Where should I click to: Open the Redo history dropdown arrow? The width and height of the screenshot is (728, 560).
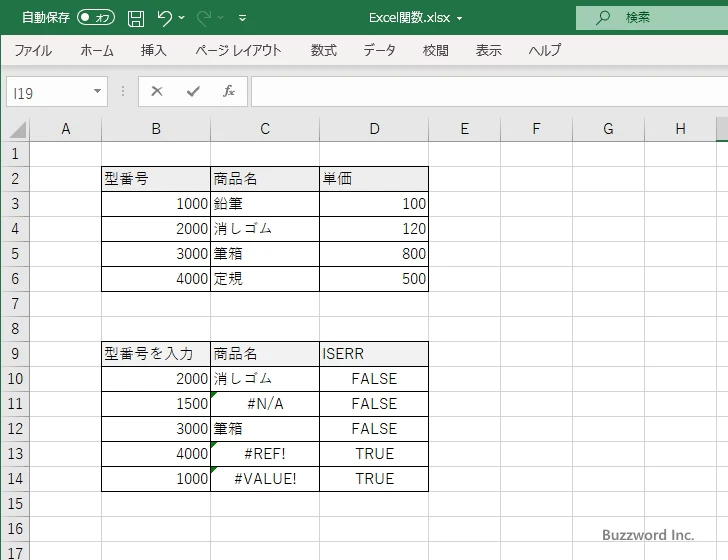pos(221,18)
